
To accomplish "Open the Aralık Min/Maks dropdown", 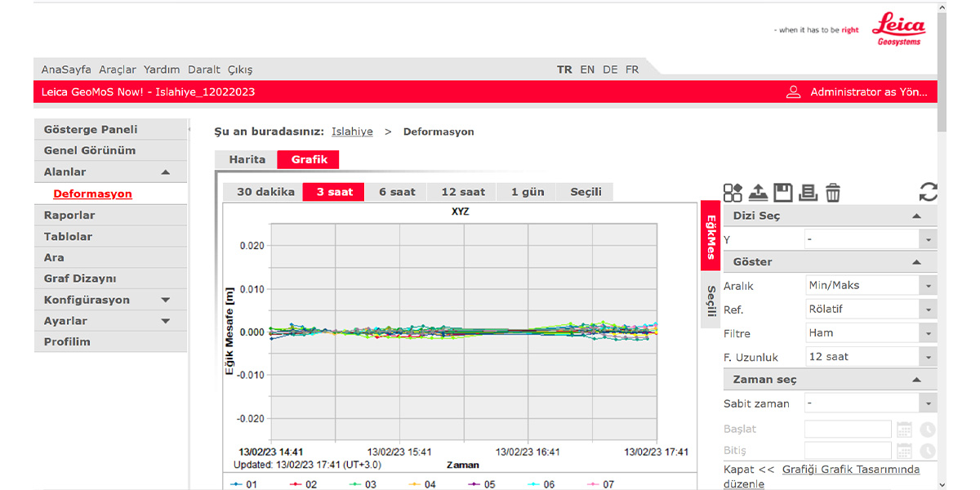I will pyautogui.click(x=869, y=286).
